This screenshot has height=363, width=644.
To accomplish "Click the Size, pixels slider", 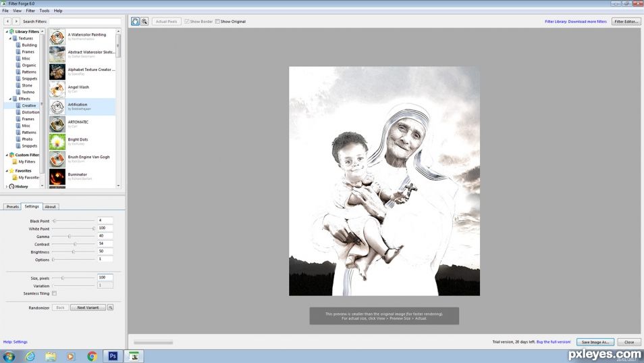I will tap(74, 279).
